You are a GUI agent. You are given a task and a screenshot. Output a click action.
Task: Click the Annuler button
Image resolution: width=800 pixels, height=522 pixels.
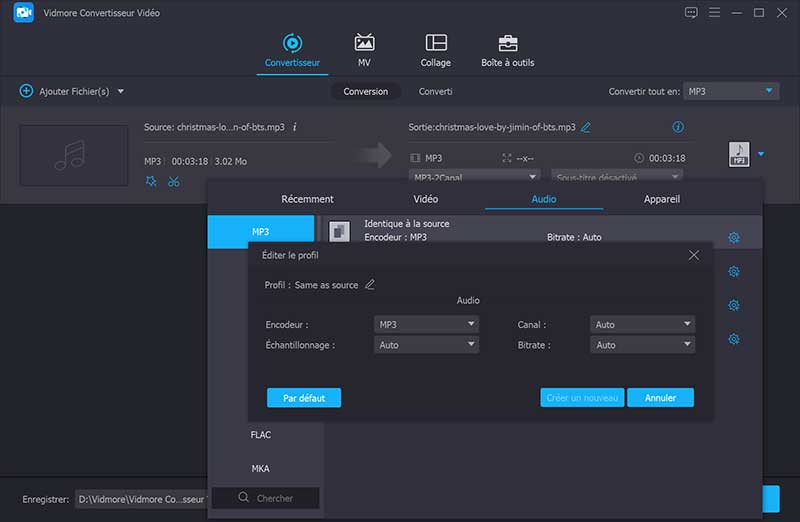(660, 398)
